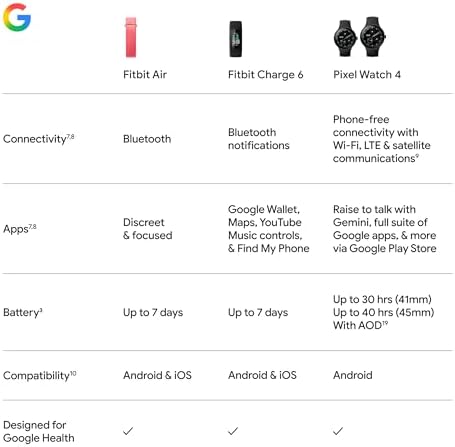Click the Pixel Watch 4 Android compatibility cell
Screen dimensions: 455x447
(353, 375)
